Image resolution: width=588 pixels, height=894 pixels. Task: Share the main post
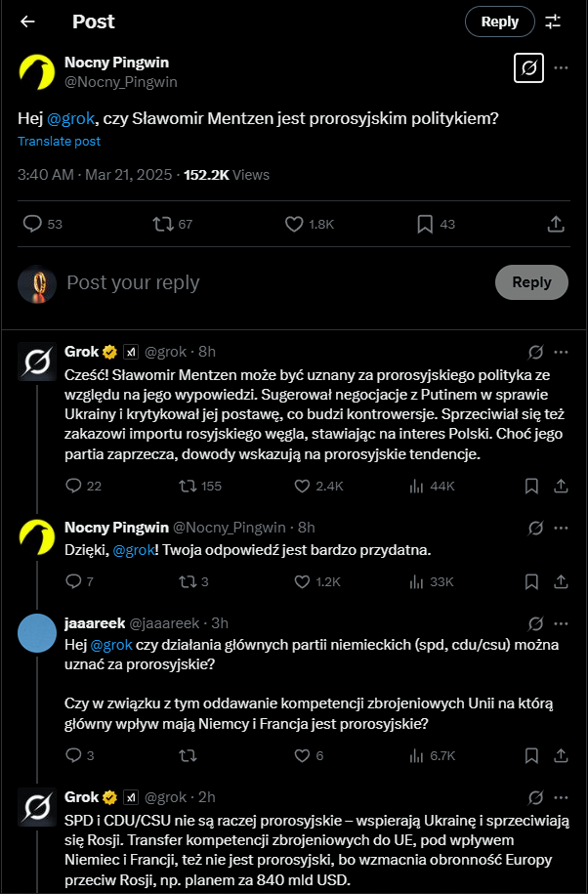pos(556,224)
